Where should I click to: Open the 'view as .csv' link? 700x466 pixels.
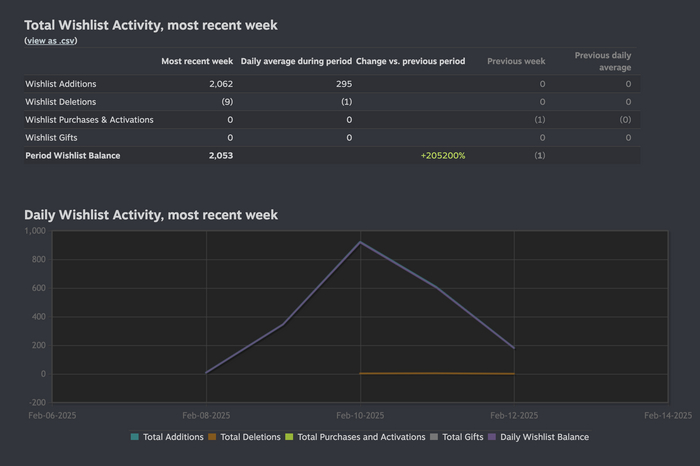click(51, 41)
